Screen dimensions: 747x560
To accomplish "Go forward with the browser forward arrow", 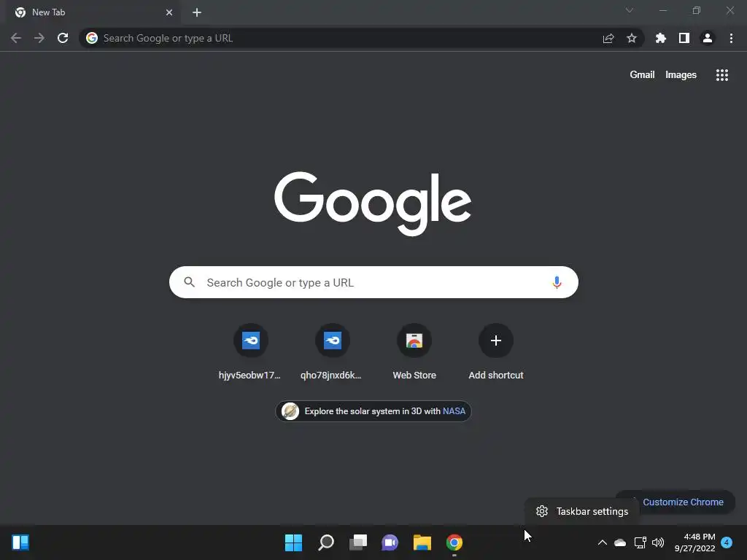I will pyautogui.click(x=39, y=38).
